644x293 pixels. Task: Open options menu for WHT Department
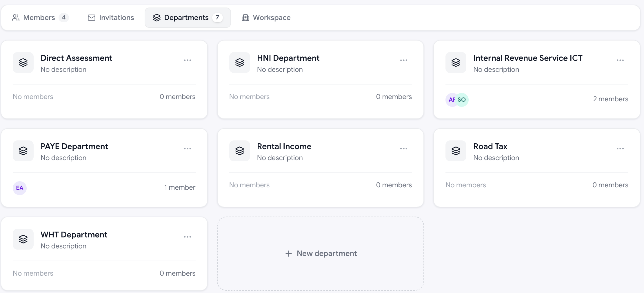click(188, 237)
